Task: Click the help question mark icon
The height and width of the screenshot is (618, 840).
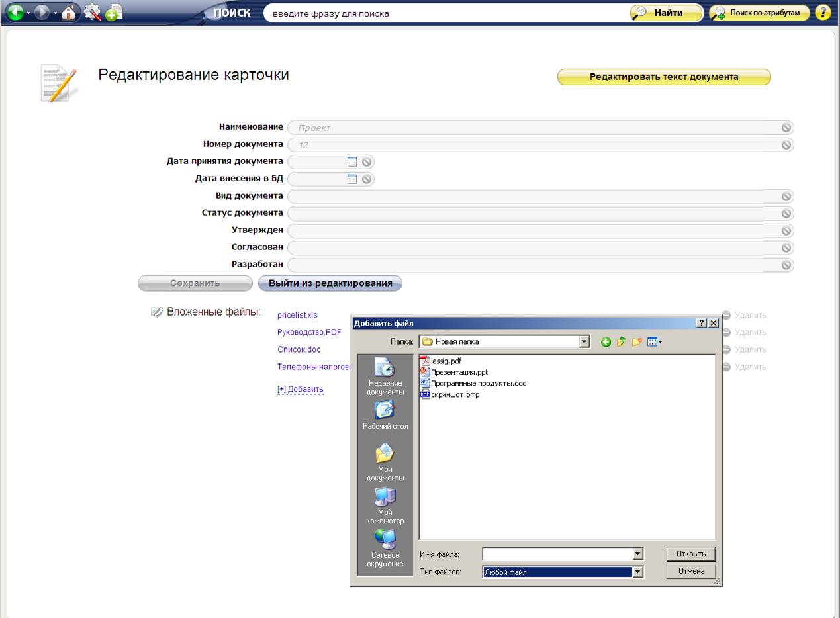Action: [823, 13]
